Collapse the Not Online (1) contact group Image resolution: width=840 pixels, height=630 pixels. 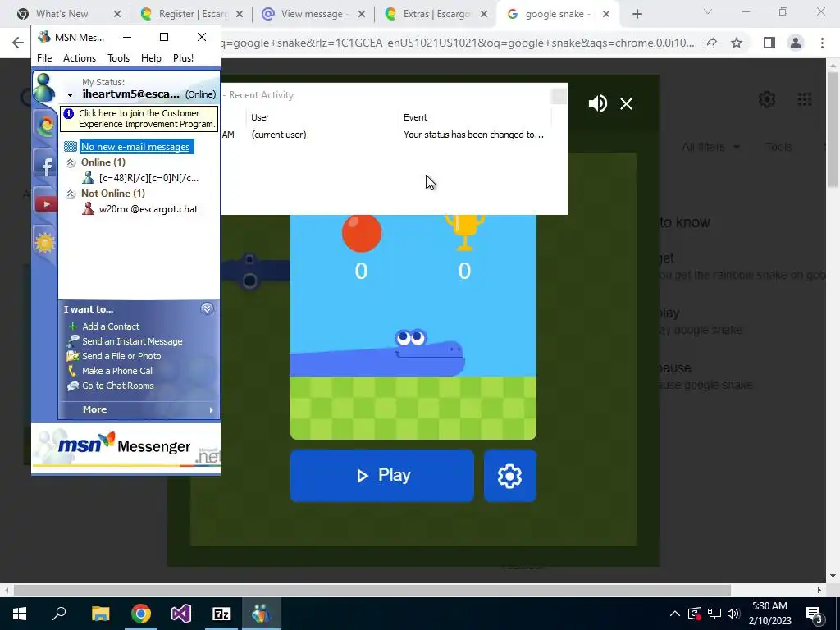click(x=71, y=194)
